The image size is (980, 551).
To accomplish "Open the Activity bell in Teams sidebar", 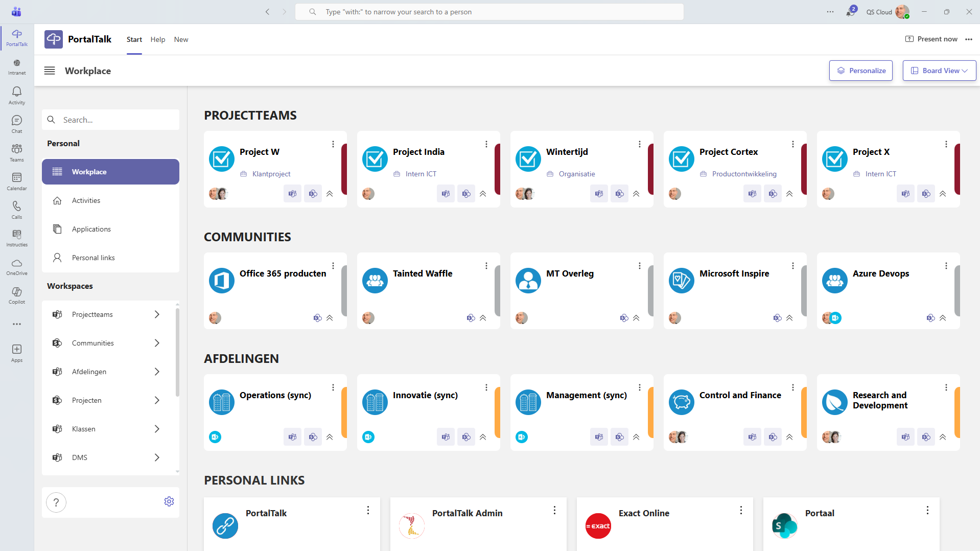I will (x=17, y=95).
